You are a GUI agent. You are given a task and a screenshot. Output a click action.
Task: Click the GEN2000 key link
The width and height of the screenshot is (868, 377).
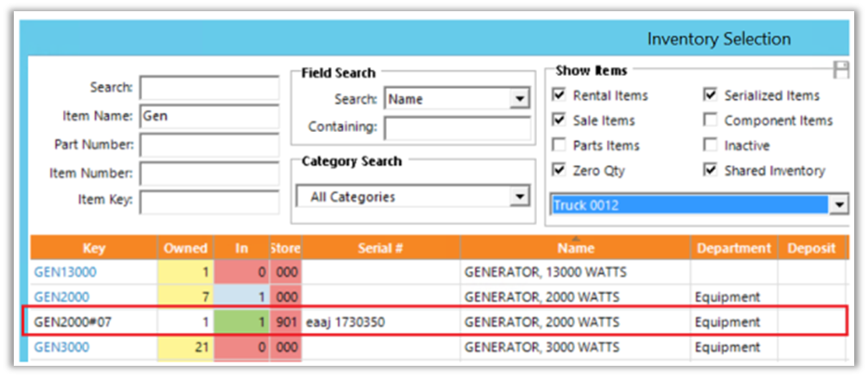(x=62, y=297)
